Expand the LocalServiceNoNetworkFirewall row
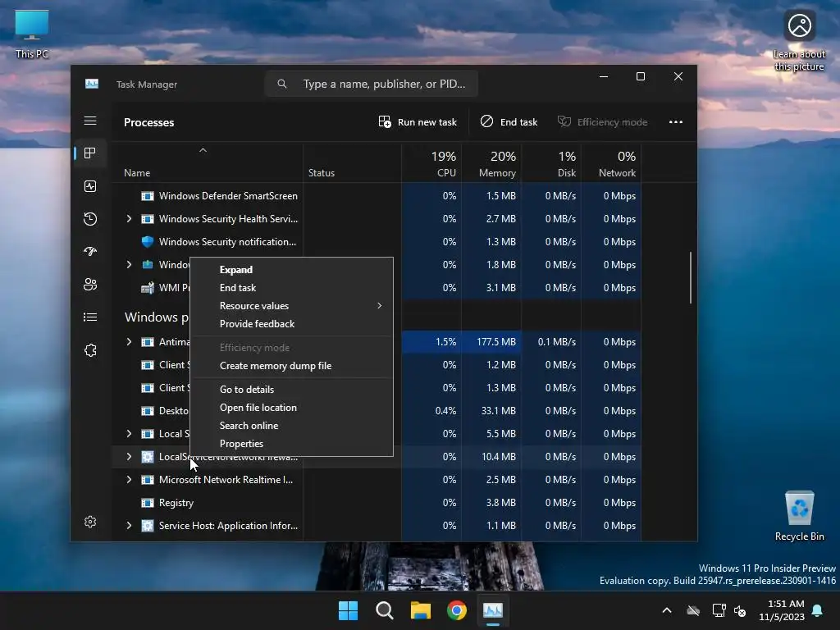This screenshot has height=630, width=840. point(129,456)
